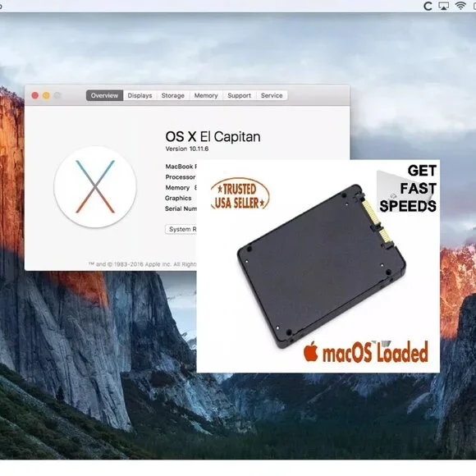The width and height of the screenshot is (476, 476).
Task: Open the Storage tab
Action: (172, 95)
